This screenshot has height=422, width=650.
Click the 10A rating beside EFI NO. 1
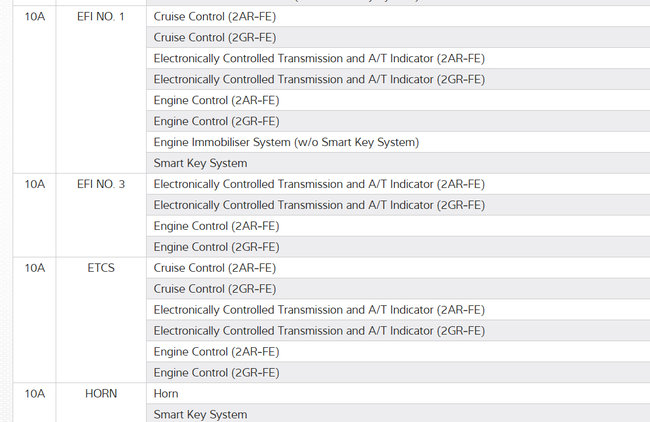[x=35, y=17]
